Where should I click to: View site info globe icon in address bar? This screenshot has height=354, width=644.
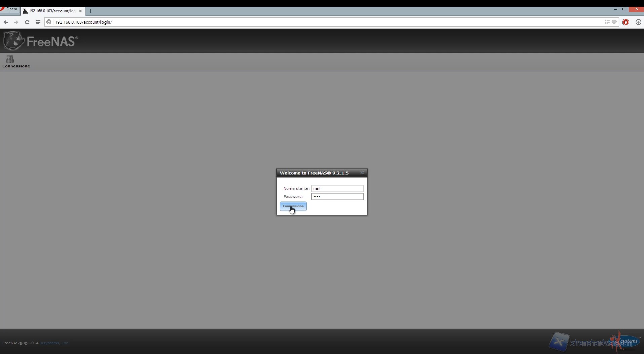(x=49, y=22)
